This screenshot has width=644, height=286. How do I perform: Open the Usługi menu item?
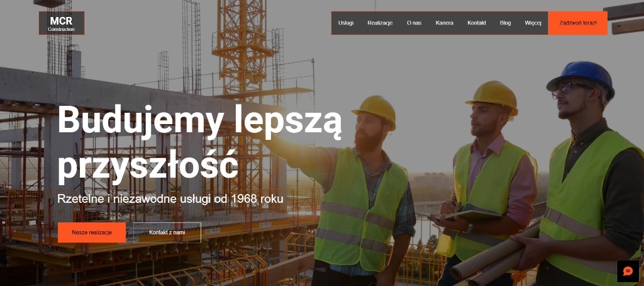point(346,23)
